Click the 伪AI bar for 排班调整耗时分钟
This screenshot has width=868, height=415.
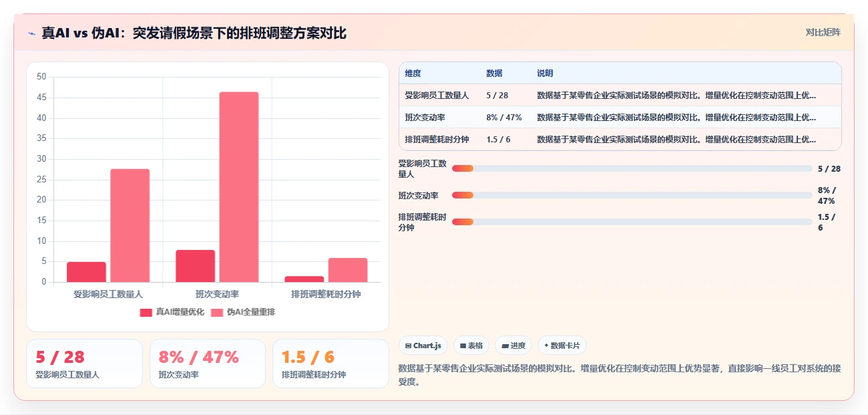[348, 270]
